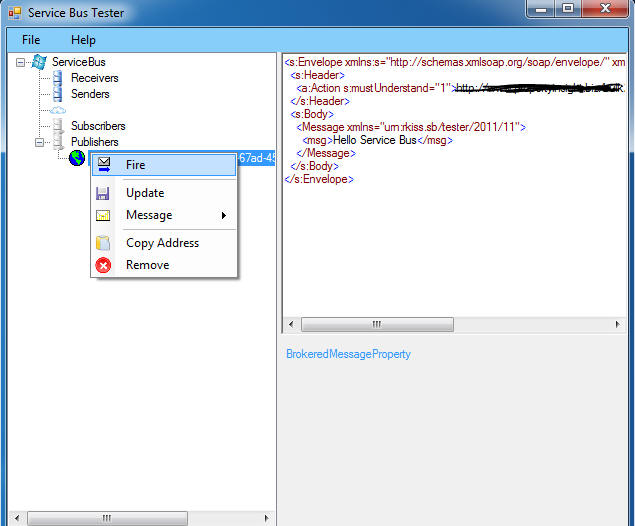
Task: Click the mail icon beside Message
Action: pos(103,215)
